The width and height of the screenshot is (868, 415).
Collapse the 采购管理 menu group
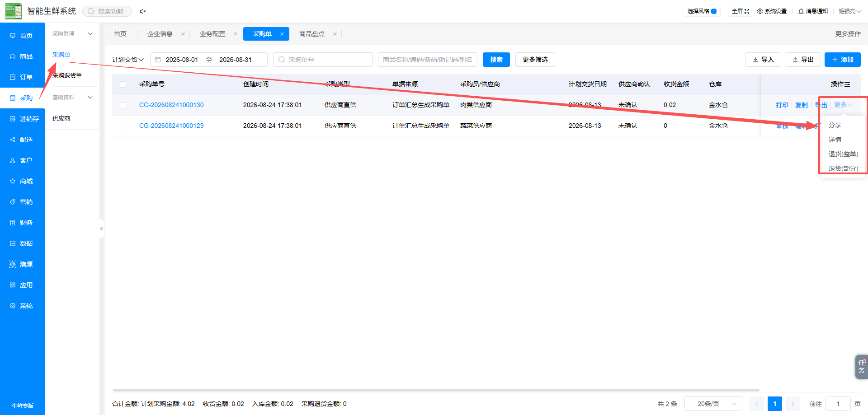click(72, 34)
